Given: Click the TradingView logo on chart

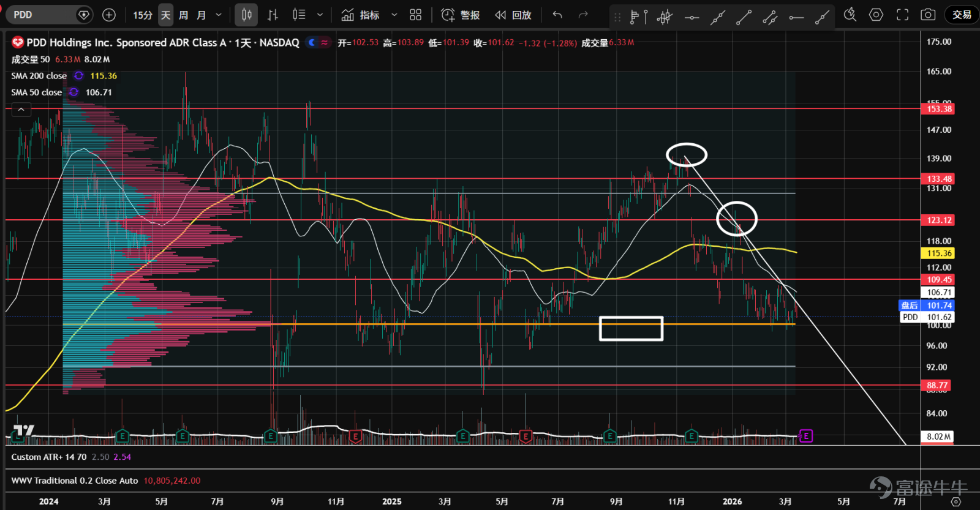Looking at the screenshot, I should point(24,430).
